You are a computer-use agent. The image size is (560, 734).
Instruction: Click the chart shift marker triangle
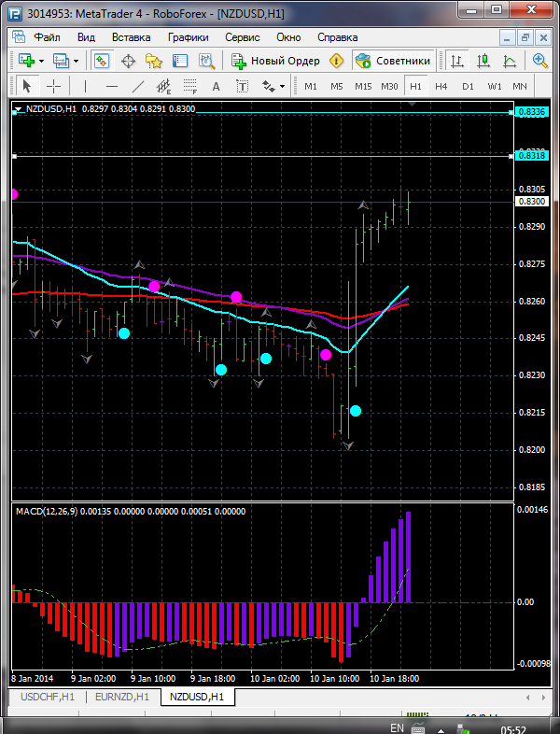[412, 105]
